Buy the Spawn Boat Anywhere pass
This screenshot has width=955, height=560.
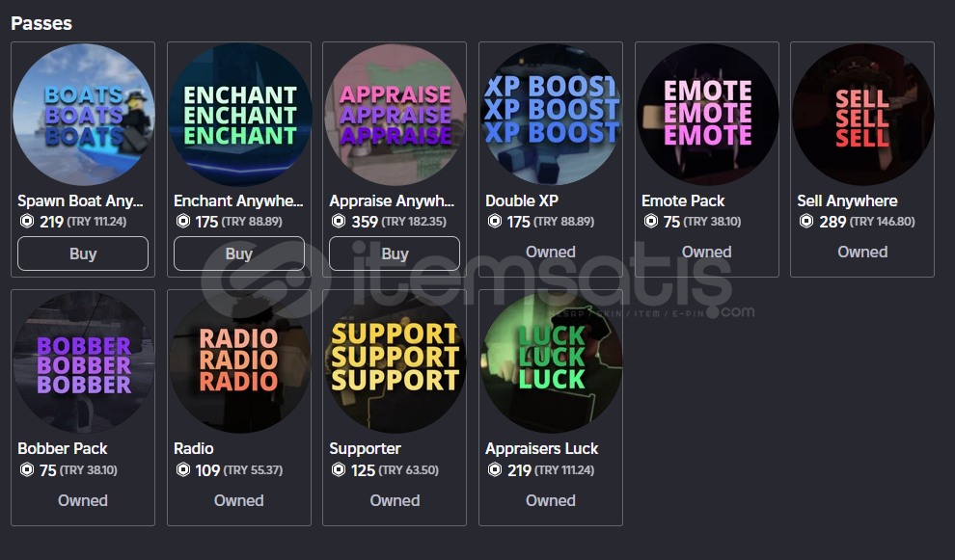(x=83, y=253)
